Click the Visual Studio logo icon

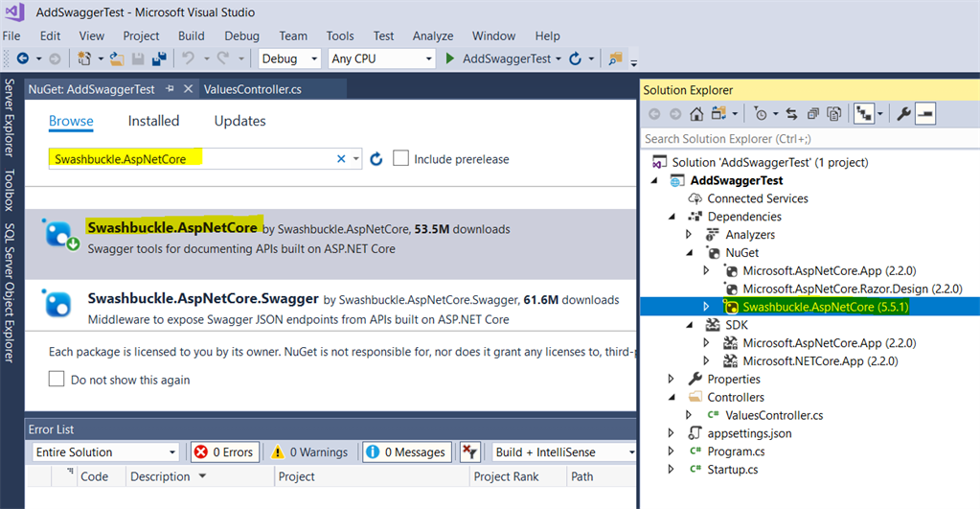[x=15, y=12]
